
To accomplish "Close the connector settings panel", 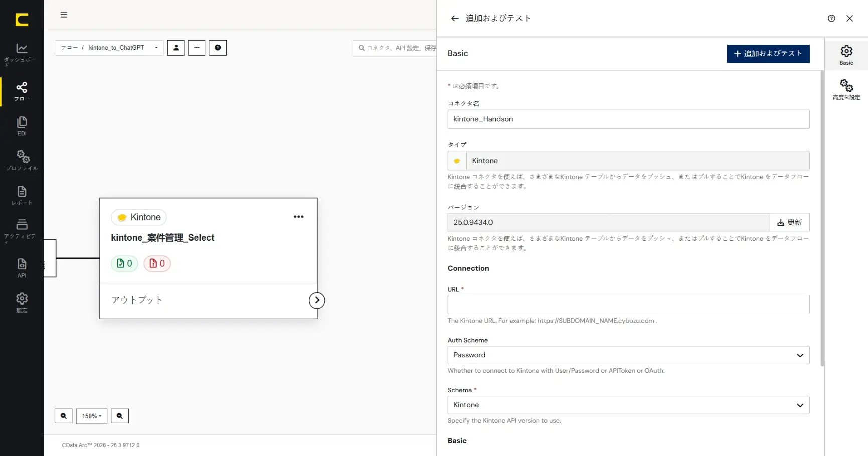I will point(849,18).
